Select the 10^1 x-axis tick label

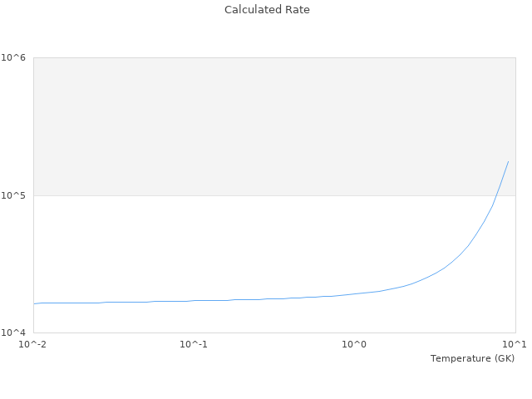(515, 344)
